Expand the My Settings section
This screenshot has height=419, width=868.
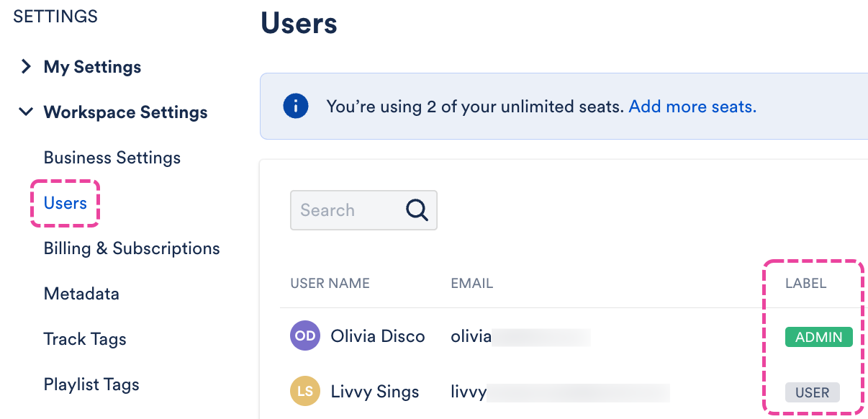(x=27, y=67)
